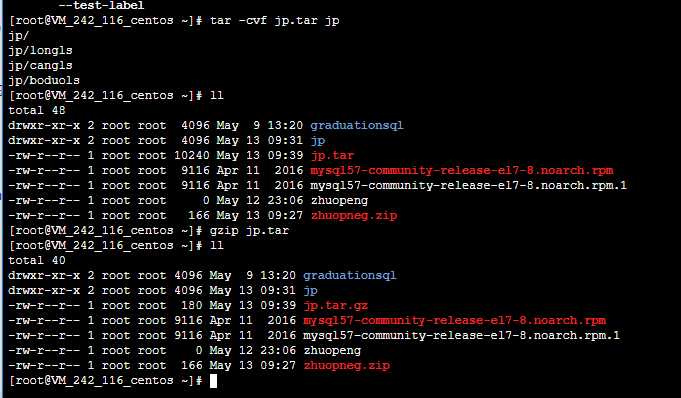Screen dimensions: 681x398
Task: Click the red jp.tar.gz filename
Action: (336, 306)
